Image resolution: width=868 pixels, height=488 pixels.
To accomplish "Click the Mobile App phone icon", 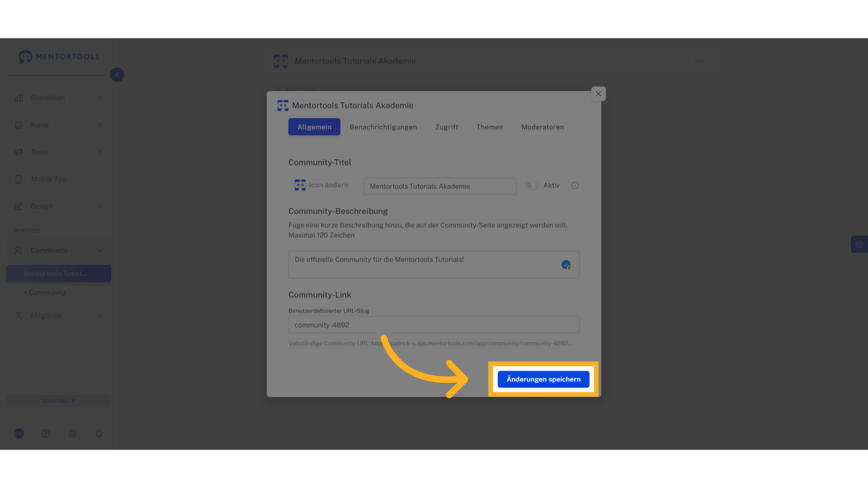I will (19, 179).
